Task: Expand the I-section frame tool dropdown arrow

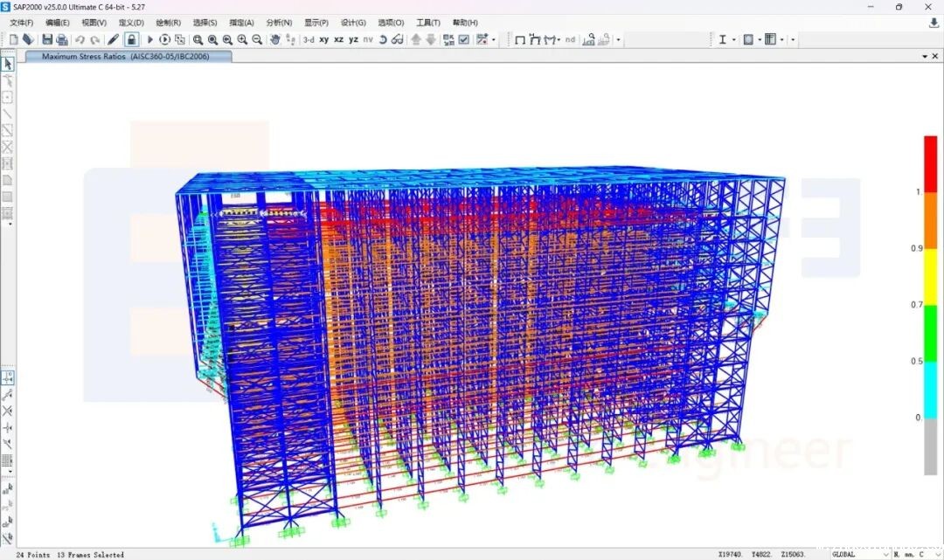Action: coord(733,39)
